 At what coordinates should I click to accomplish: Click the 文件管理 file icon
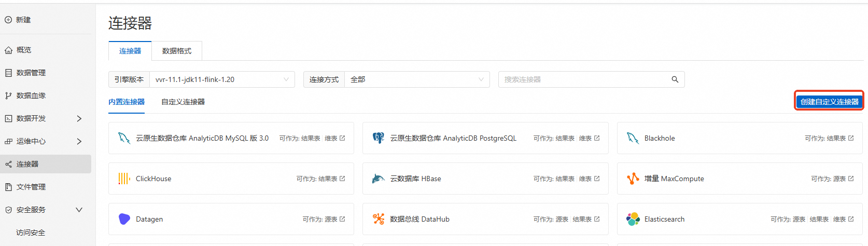pyautogui.click(x=8, y=187)
